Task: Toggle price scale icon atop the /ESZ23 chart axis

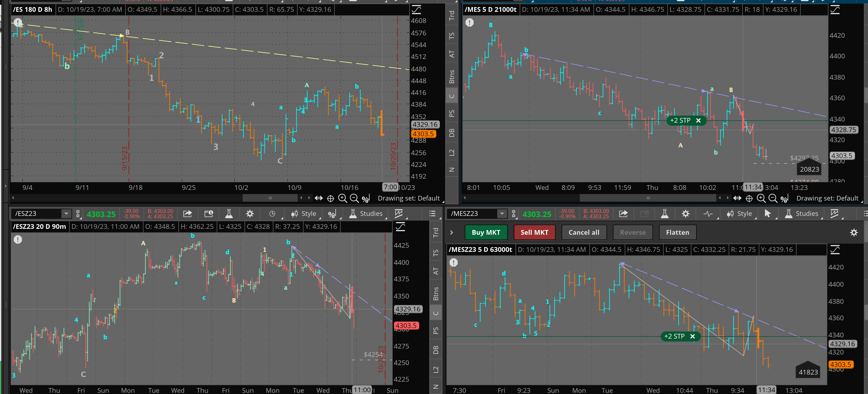Action: 400,227
